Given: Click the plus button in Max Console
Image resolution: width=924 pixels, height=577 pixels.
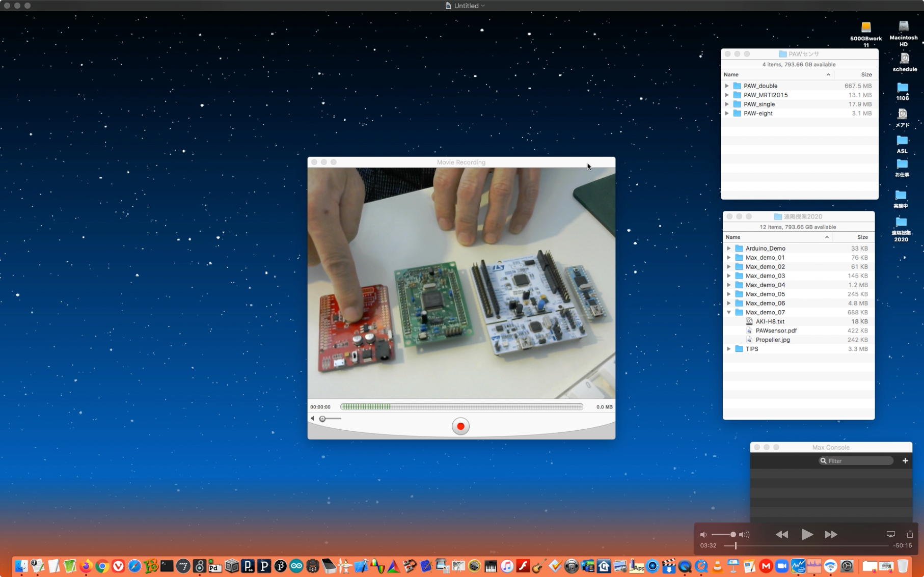Looking at the screenshot, I should [x=905, y=461].
